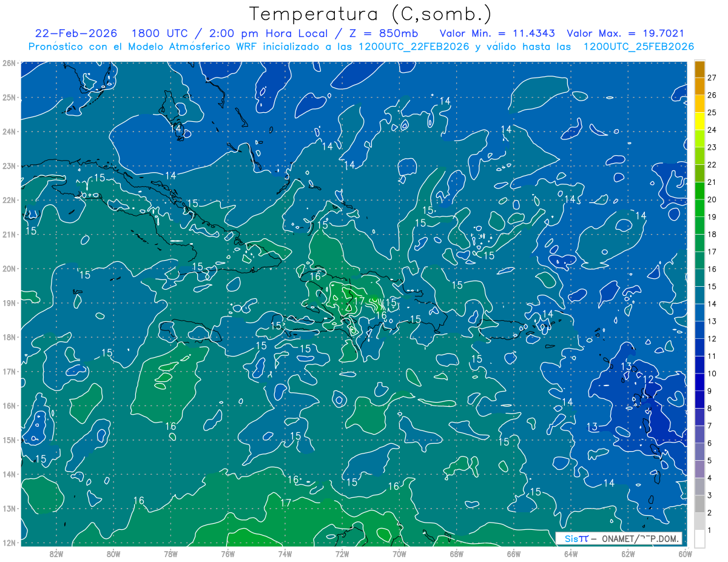Pick the lime legend swatch between 22 and 23
This screenshot has width=728, height=562.
click(700, 156)
